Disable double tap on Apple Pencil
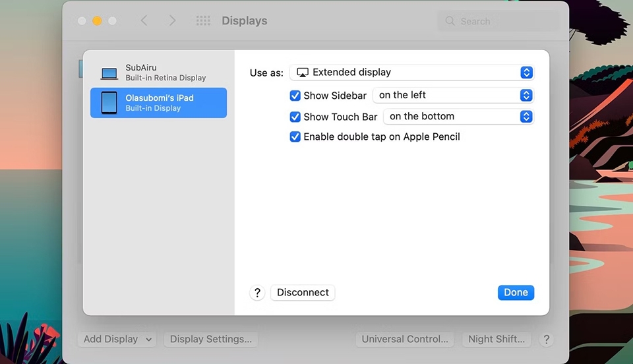This screenshot has height=364, width=633. [295, 136]
